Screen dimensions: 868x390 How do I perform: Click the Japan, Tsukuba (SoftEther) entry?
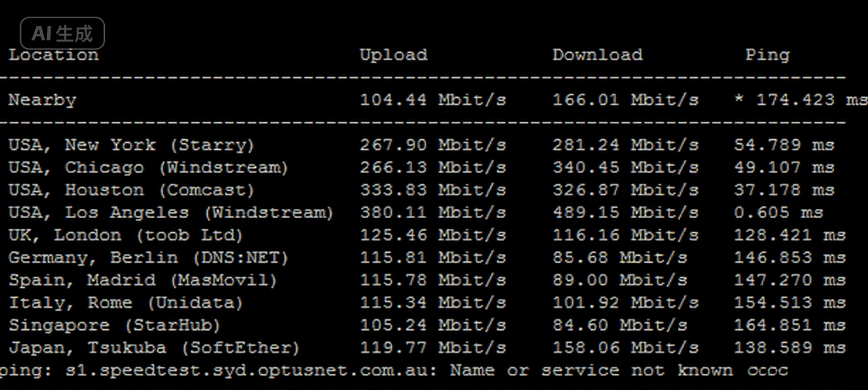tap(154, 348)
